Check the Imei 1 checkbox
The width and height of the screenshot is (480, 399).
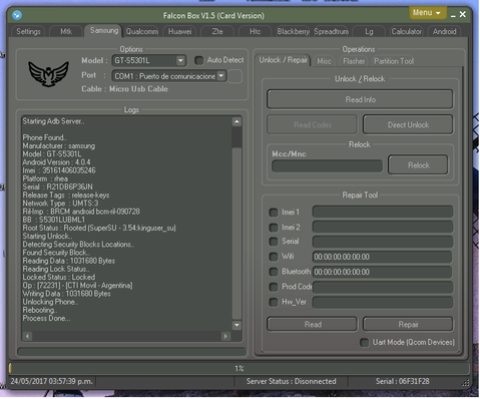(x=273, y=212)
